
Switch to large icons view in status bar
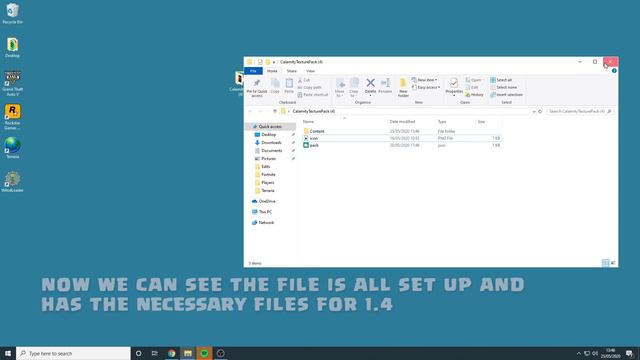[613, 263]
